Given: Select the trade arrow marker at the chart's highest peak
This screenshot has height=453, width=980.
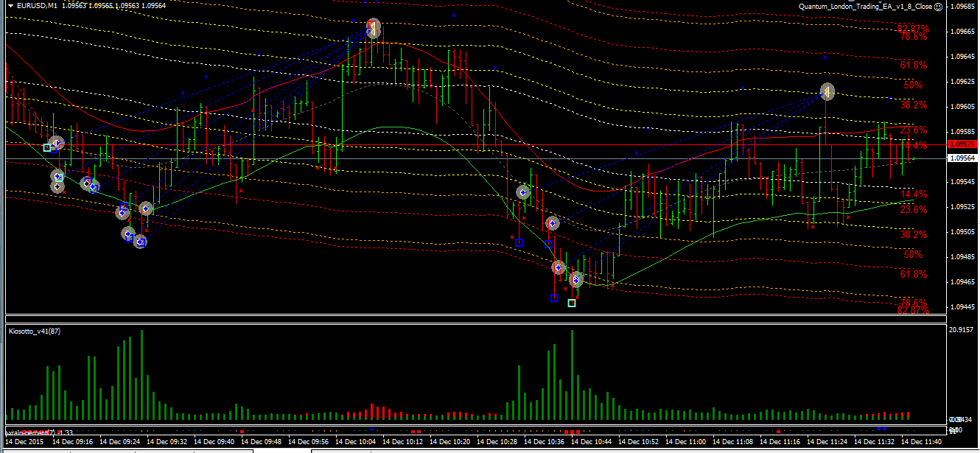Looking at the screenshot, I should pos(374,29).
